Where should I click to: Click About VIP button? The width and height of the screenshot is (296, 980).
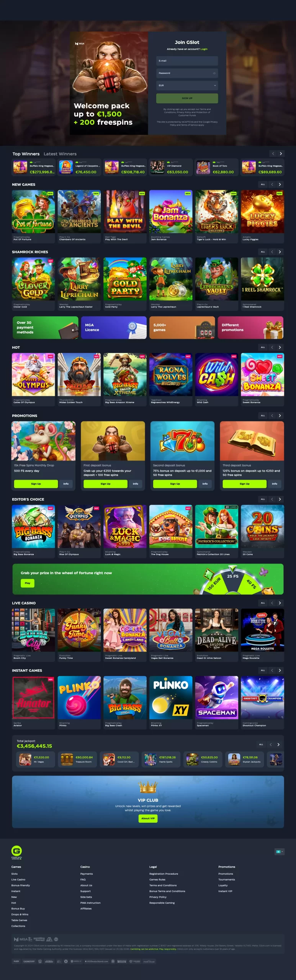(x=148, y=818)
